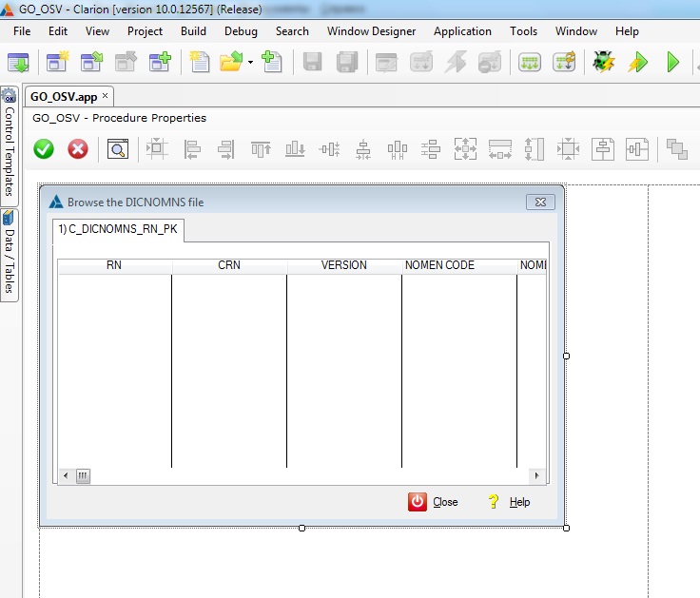Click the NOMEN CODE column header
Viewport: 700px width, 598px height.
click(x=439, y=265)
